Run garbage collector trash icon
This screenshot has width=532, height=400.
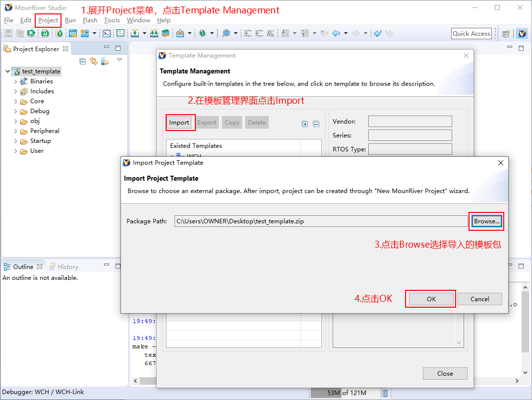(x=385, y=393)
